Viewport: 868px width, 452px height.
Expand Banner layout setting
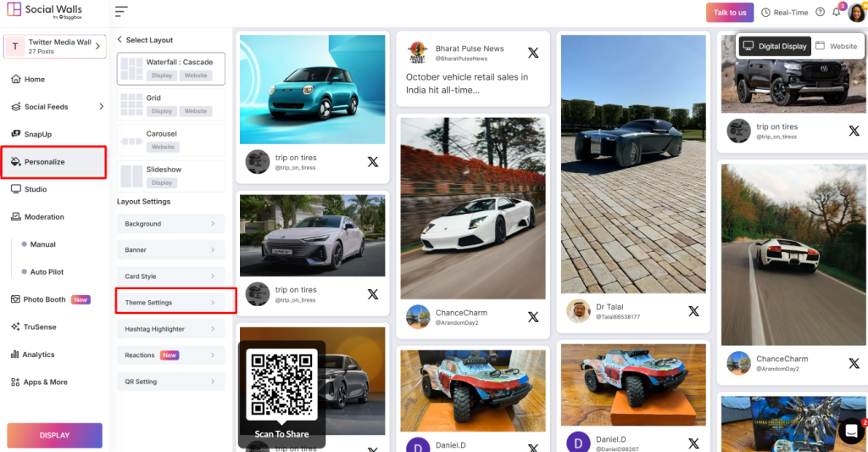pyautogui.click(x=171, y=250)
